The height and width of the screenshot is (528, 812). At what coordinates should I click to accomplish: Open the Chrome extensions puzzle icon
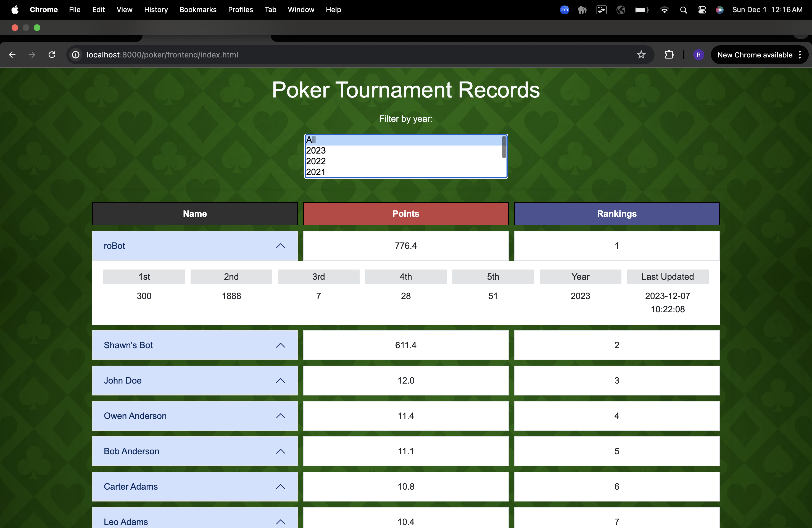coord(669,55)
